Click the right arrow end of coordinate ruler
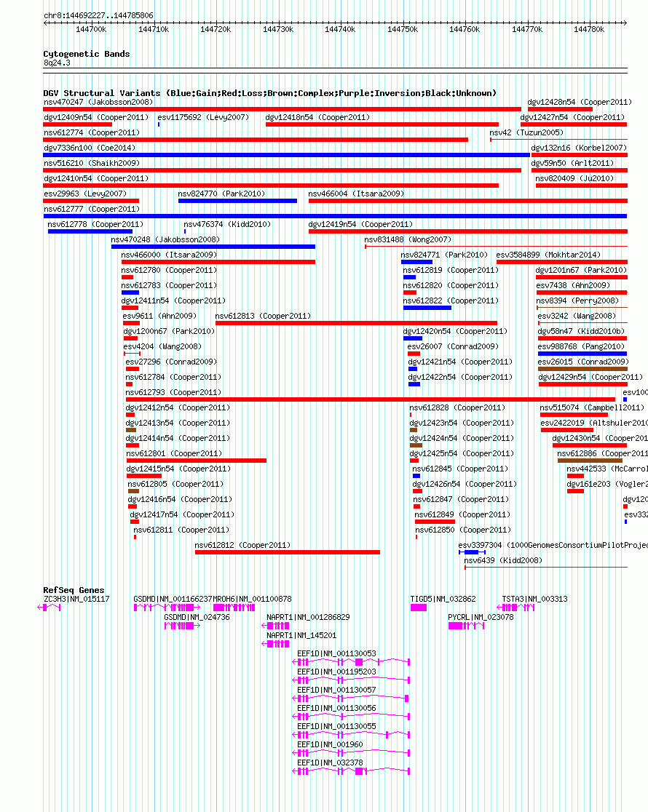The image size is (648, 812). click(x=625, y=23)
